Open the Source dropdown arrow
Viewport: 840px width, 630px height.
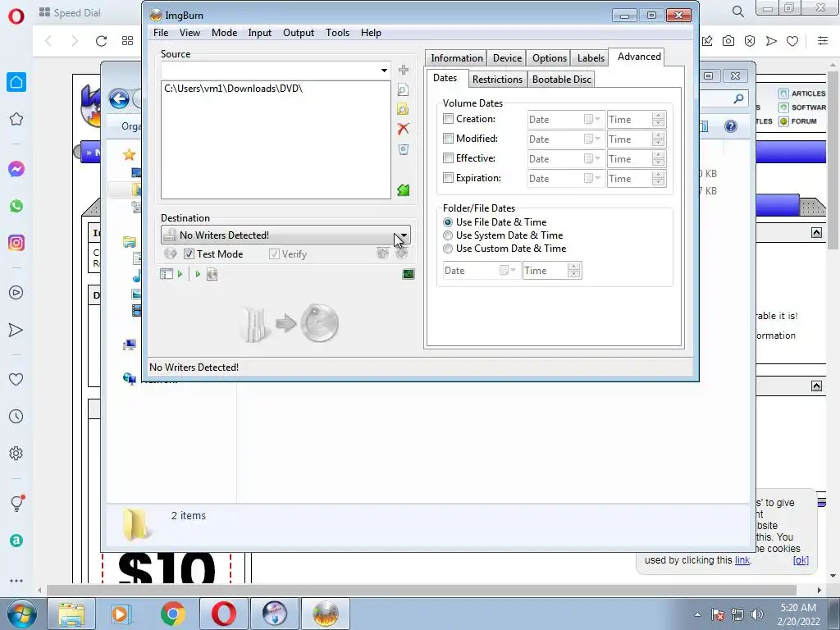coord(384,71)
